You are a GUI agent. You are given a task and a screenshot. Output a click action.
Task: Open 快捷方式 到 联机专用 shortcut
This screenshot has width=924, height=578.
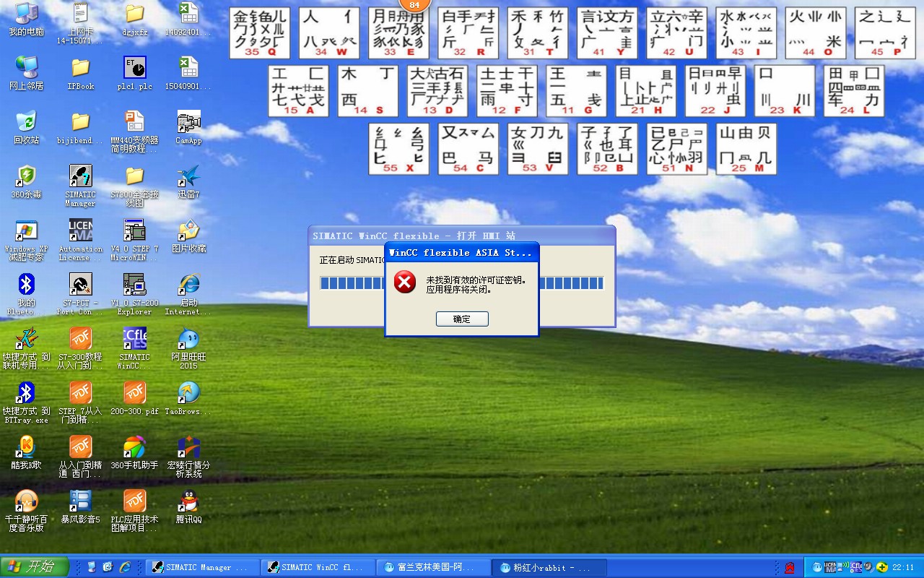pos(27,348)
